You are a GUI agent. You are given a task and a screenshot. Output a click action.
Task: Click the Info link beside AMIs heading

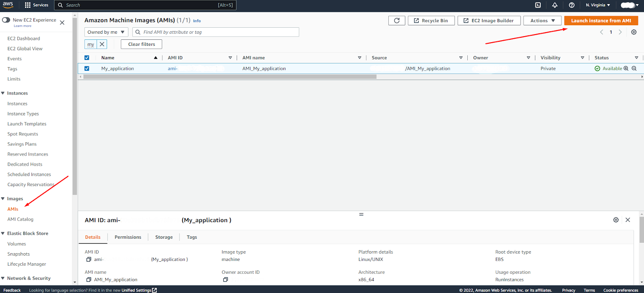(x=197, y=21)
